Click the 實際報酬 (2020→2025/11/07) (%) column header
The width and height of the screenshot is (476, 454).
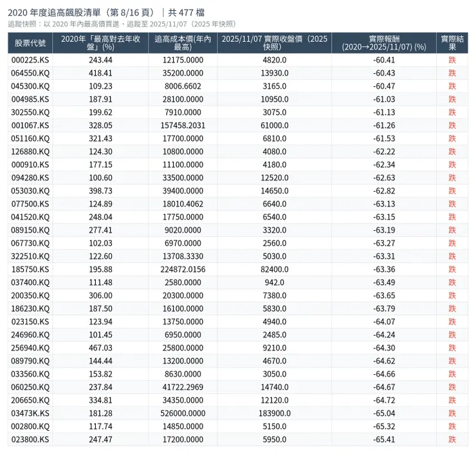coord(384,43)
